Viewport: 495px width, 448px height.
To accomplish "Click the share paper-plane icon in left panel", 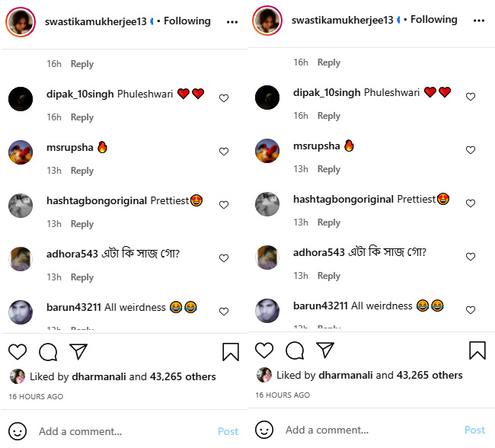I will pos(78,351).
